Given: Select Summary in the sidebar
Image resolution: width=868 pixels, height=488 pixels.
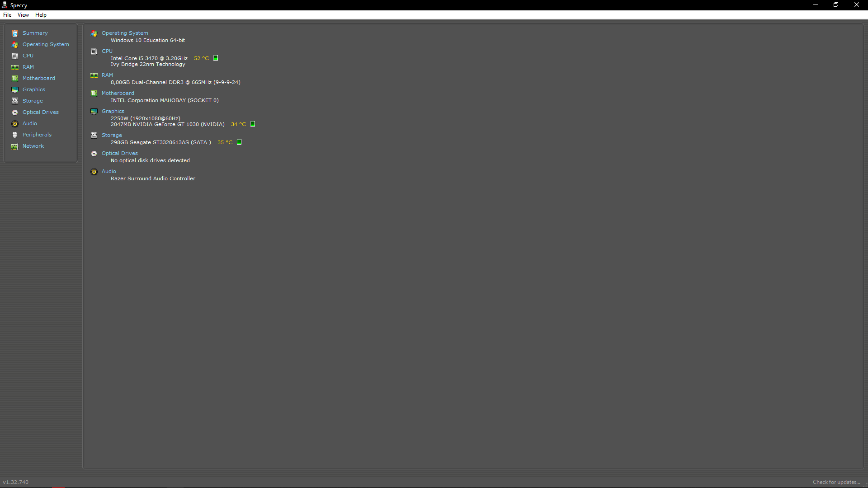Looking at the screenshot, I should (35, 33).
